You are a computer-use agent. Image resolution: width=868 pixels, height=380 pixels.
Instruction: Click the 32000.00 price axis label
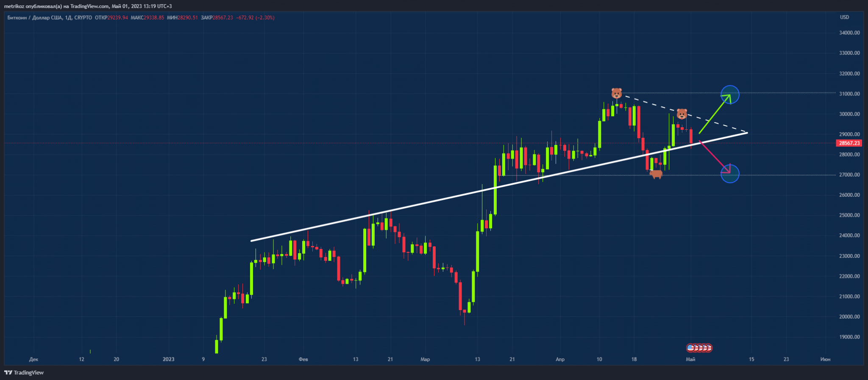(849, 73)
